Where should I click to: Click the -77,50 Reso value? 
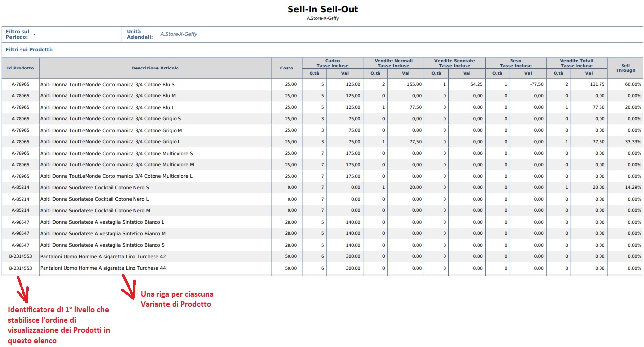click(x=537, y=84)
